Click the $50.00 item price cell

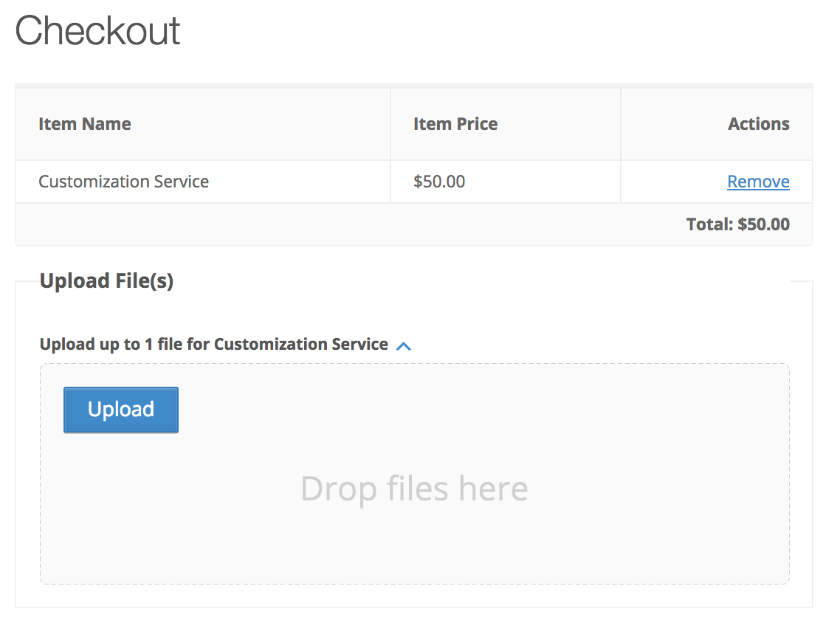click(439, 182)
